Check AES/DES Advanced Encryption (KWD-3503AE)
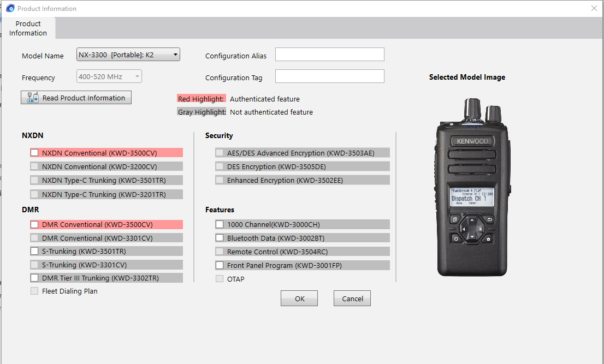Screen dimensions: 604x364 pos(220,153)
